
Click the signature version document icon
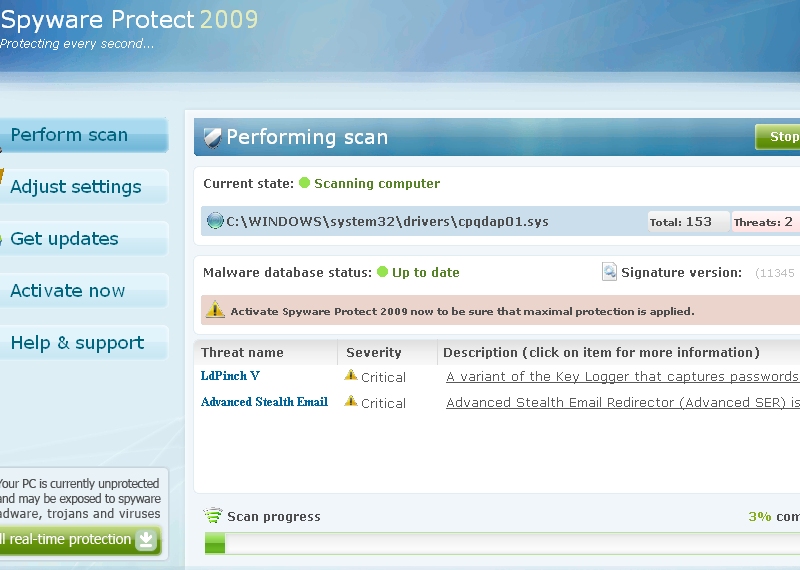tap(609, 272)
